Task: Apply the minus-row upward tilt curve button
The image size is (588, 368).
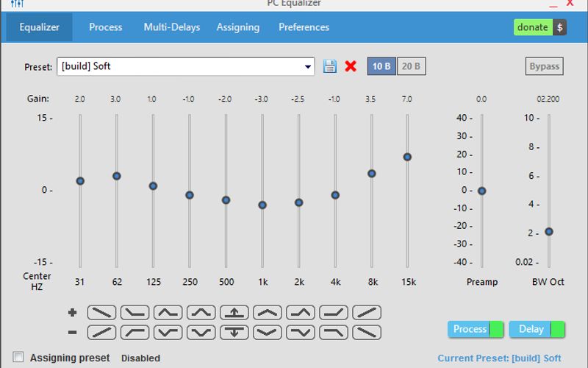Action: (x=101, y=333)
